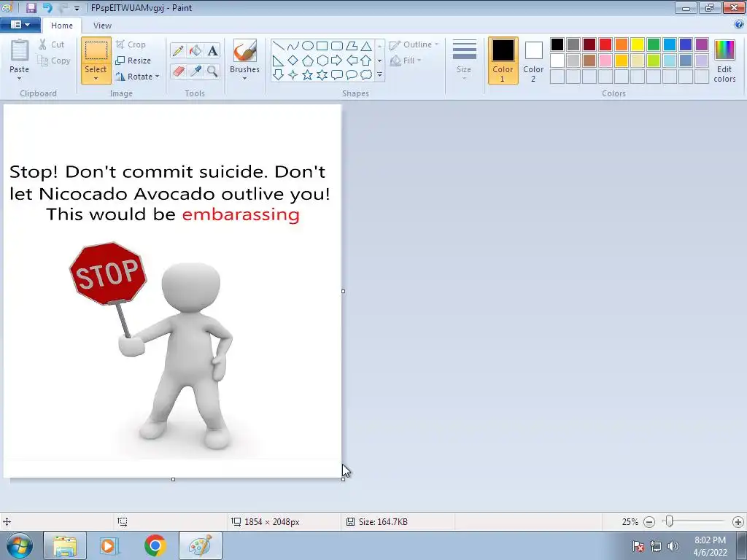
Task: Choose the Rounded rectangular callout shape
Action: pyautogui.click(x=337, y=75)
